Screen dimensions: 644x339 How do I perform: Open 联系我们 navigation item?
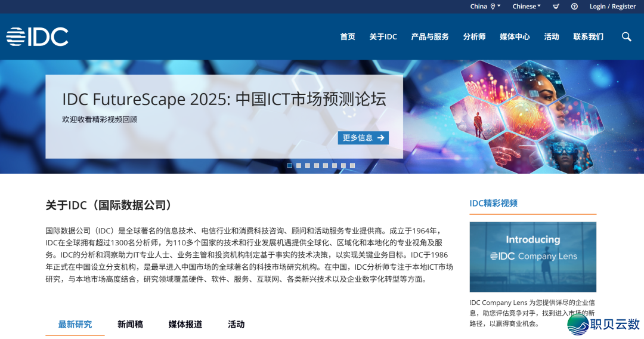pos(588,36)
